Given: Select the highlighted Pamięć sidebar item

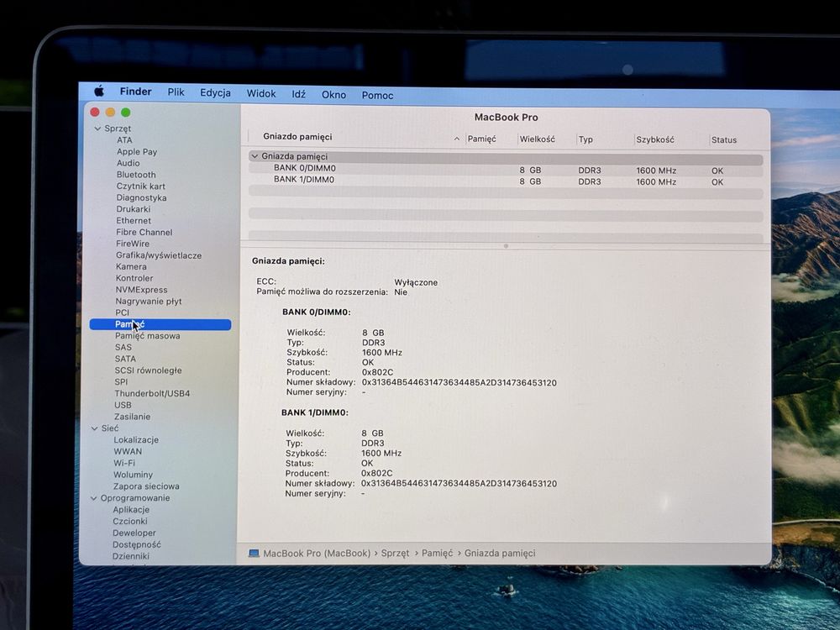Looking at the screenshot, I should [x=160, y=324].
